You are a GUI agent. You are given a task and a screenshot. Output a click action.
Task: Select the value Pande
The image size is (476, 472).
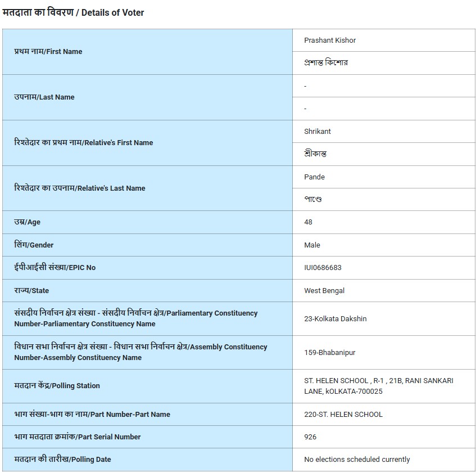click(314, 177)
